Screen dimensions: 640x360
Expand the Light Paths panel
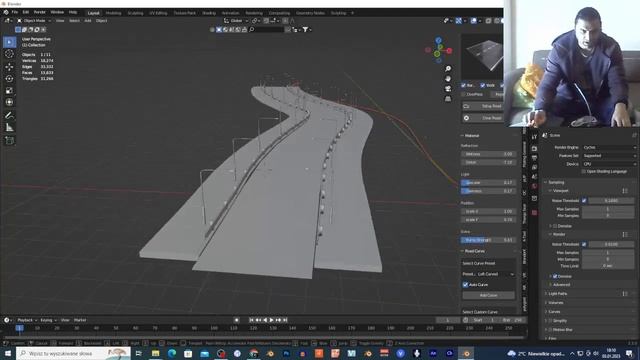point(557,293)
